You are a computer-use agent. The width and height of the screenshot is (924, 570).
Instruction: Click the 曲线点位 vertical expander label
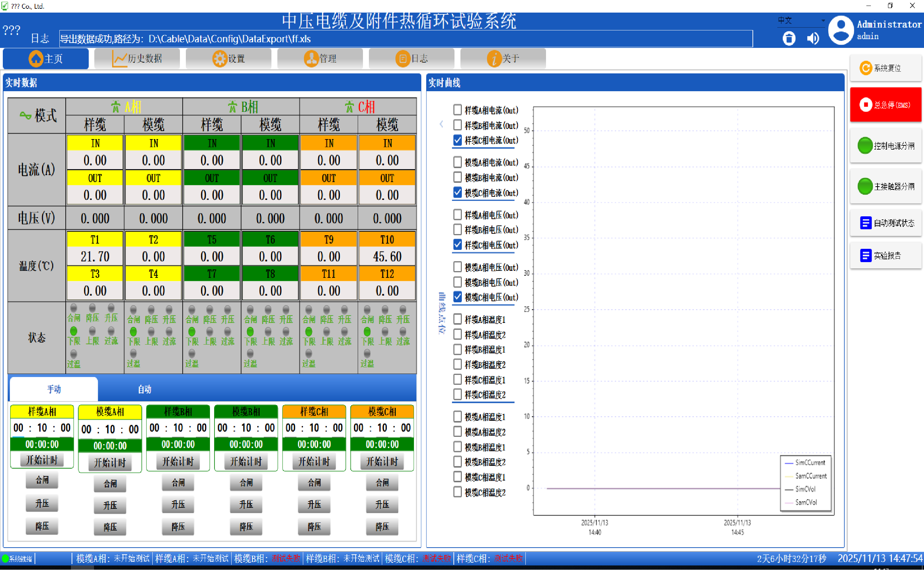[x=442, y=313]
